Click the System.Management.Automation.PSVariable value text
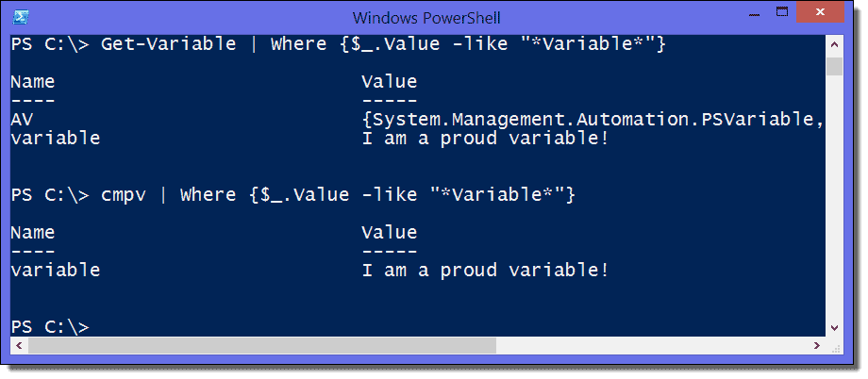The image size is (868, 379). tap(593, 119)
